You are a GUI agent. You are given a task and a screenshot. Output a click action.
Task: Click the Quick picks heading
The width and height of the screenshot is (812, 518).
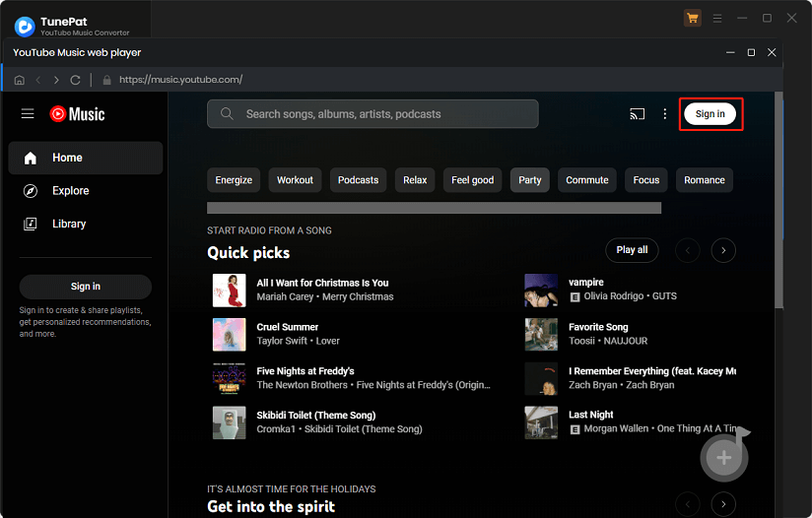tap(248, 252)
